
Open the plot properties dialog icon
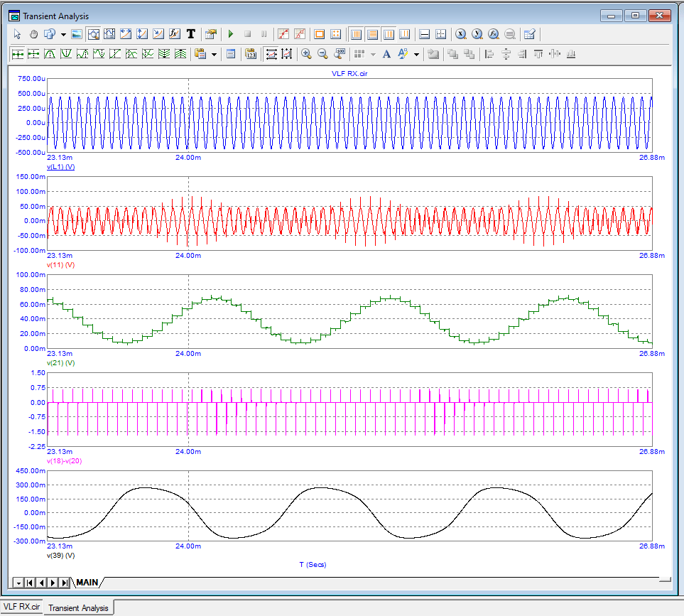(211, 34)
